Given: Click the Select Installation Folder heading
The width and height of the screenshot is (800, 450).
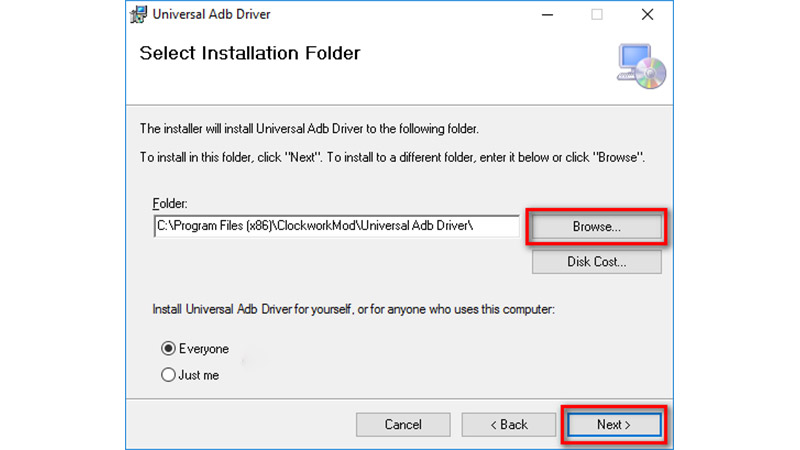Looking at the screenshot, I should coord(250,53).
